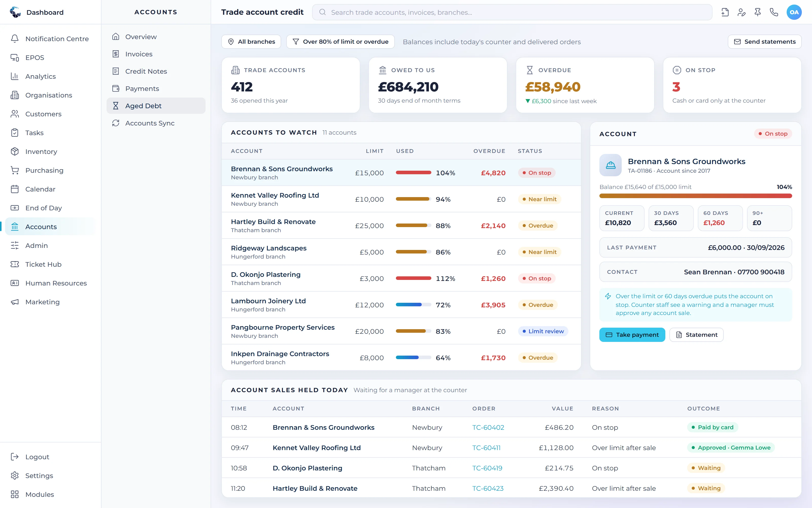The image size is (812, 508).
Task: Click the Limit review status badge
Action: click(543, 331)
